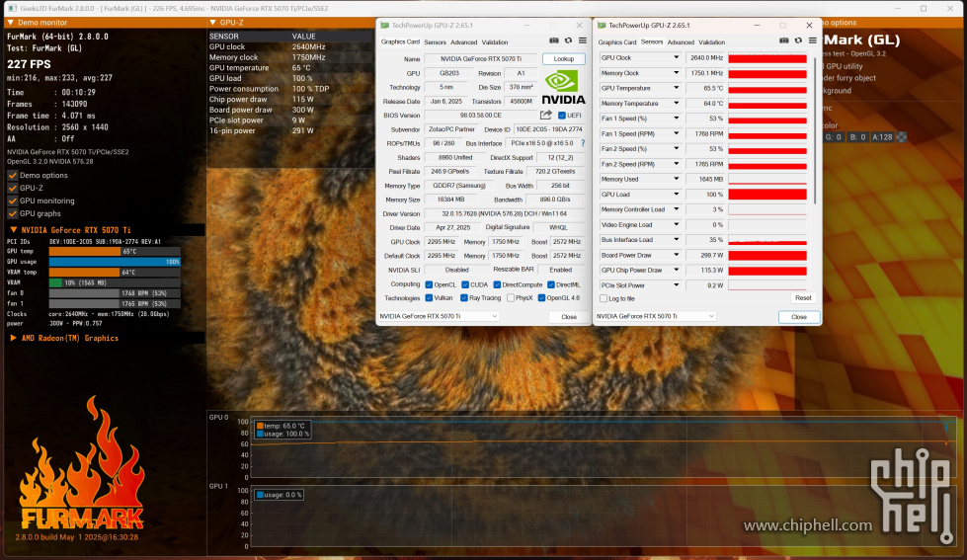Open Advanced tab in right GPU-Z window

point(681,42)
